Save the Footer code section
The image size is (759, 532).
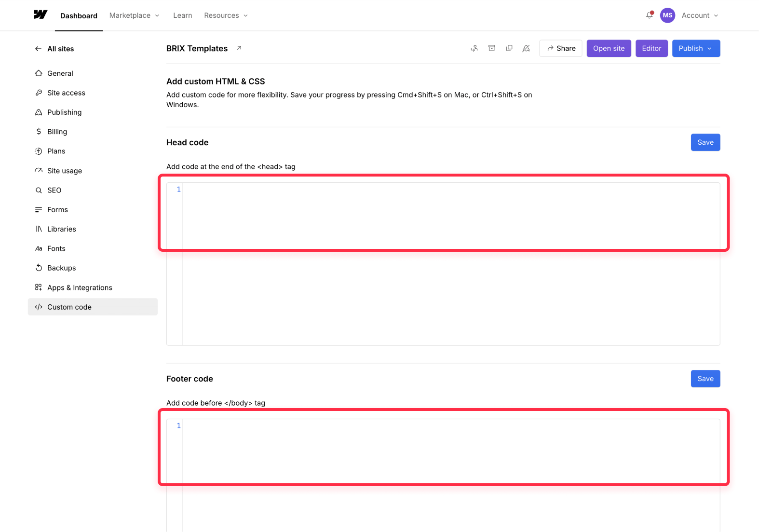(705, 379)
